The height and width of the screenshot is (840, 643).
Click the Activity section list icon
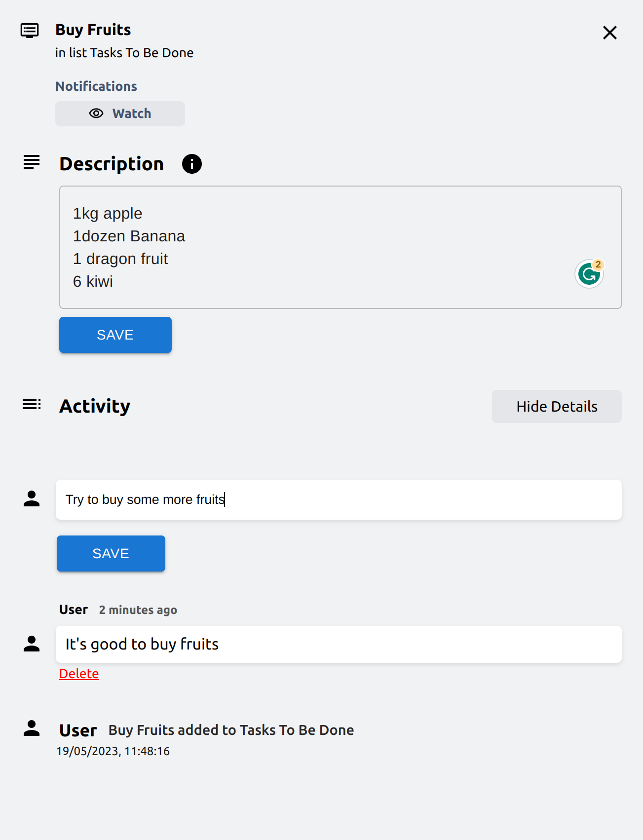[x=32, y=405]
